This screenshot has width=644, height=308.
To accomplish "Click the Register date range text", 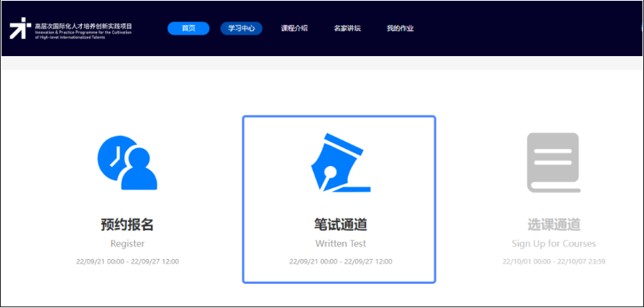I will coord(128,261).
